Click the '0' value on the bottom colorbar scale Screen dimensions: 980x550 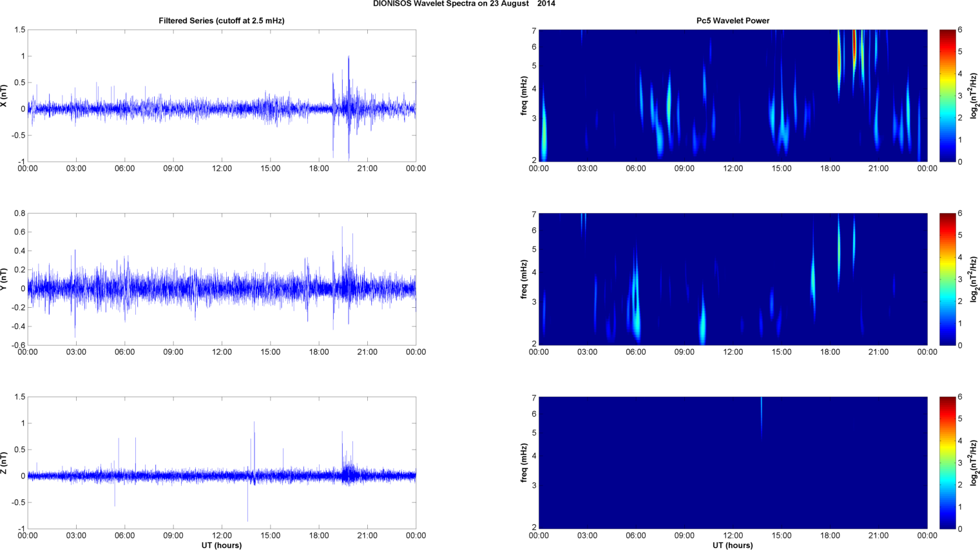(x=960, y=529)
